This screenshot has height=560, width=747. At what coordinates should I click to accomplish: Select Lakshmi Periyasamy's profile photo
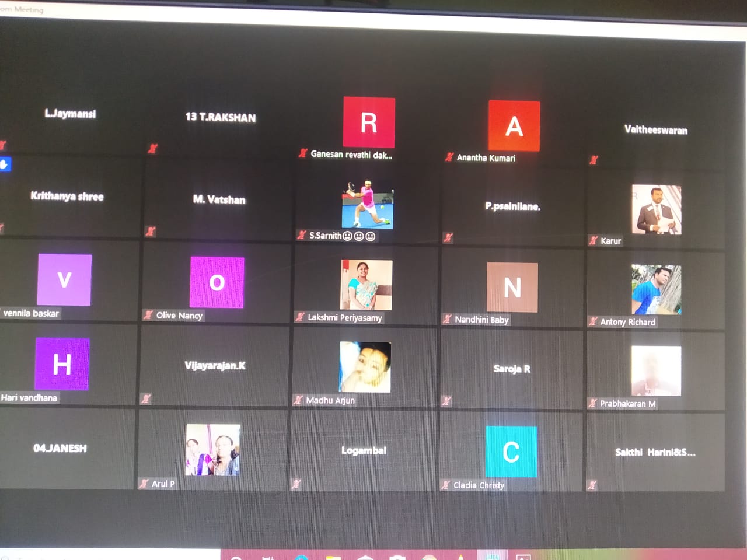[366, 285]
